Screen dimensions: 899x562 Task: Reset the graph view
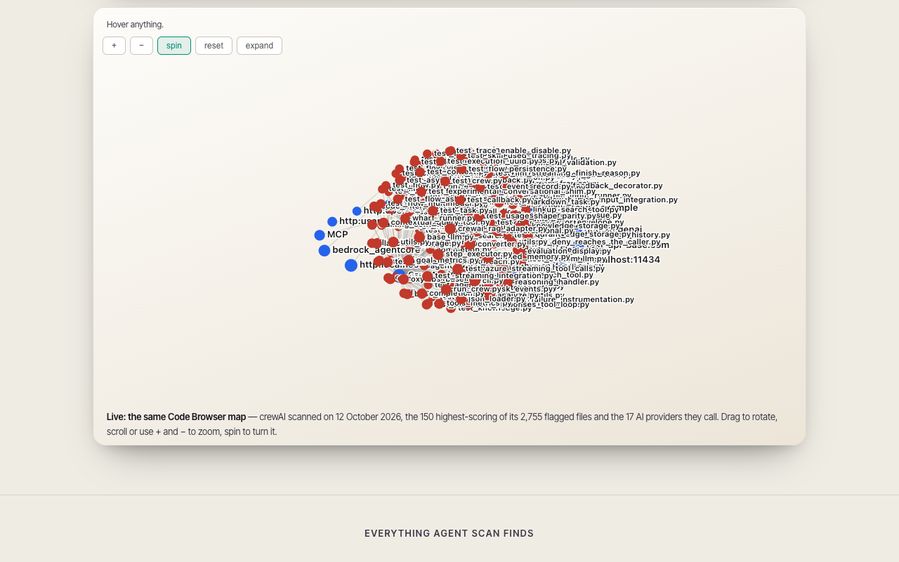(214, 46)
